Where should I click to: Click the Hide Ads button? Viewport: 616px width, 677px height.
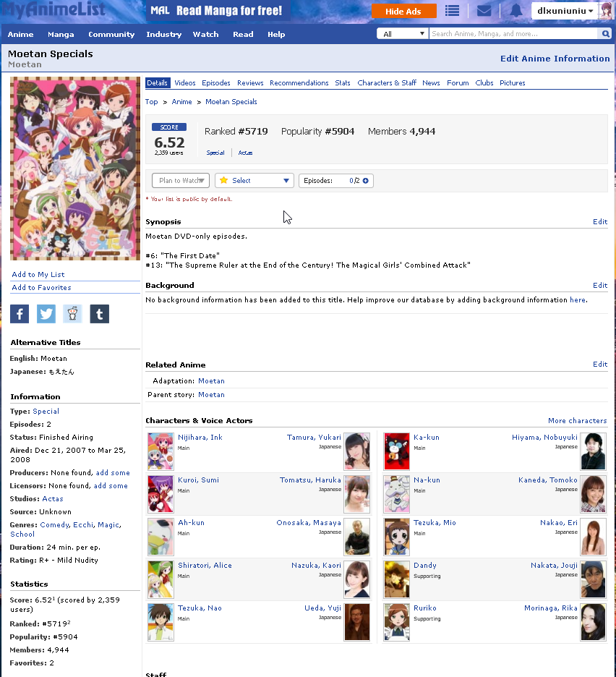coord(403,12)
